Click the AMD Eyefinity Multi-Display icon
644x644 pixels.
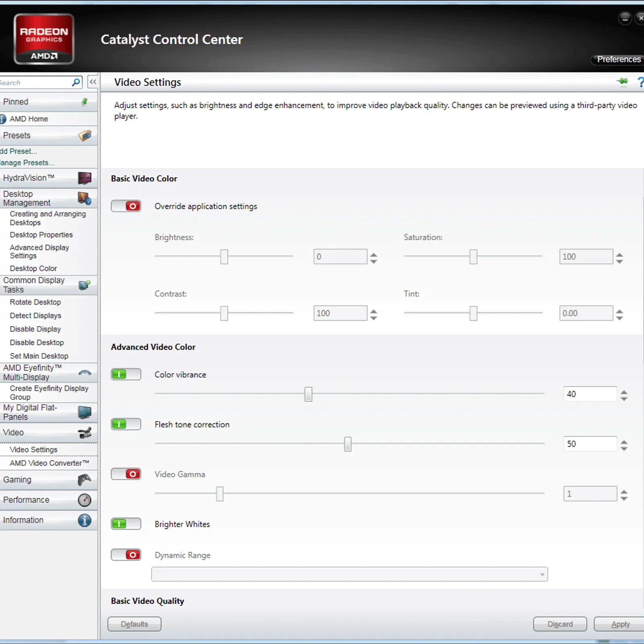coord(85,372)
